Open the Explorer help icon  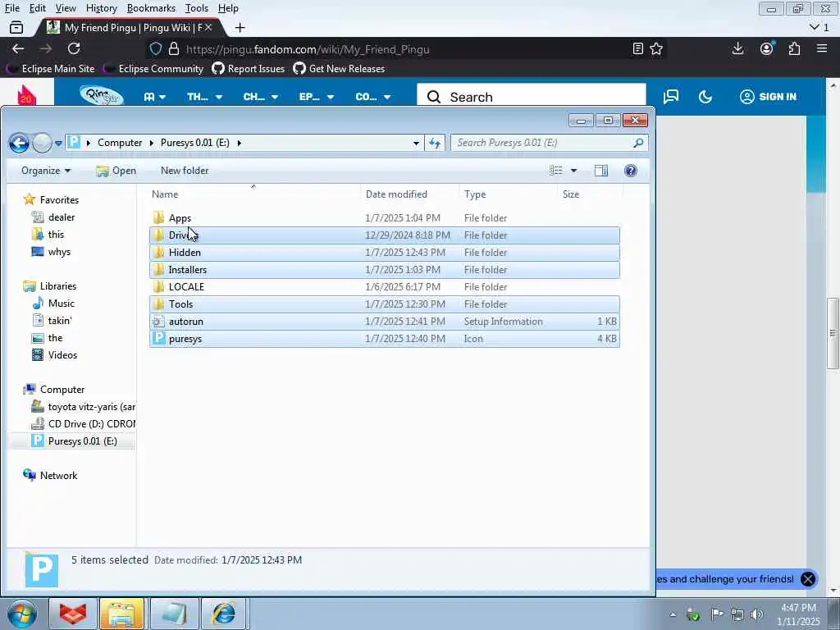[x=631, y=171]
